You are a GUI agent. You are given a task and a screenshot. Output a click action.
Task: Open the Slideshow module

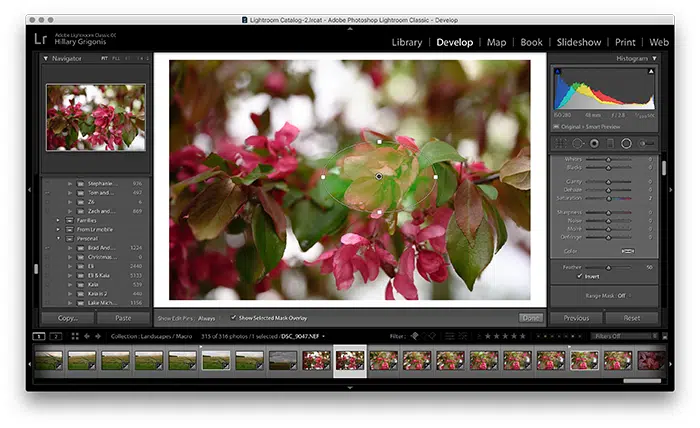click(579, 42)
